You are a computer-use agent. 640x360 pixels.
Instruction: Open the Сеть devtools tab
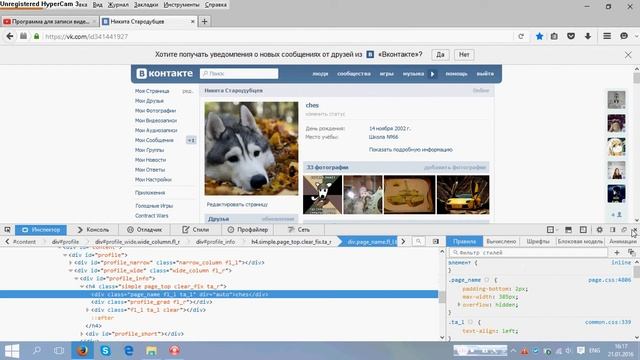pos(299,230)
